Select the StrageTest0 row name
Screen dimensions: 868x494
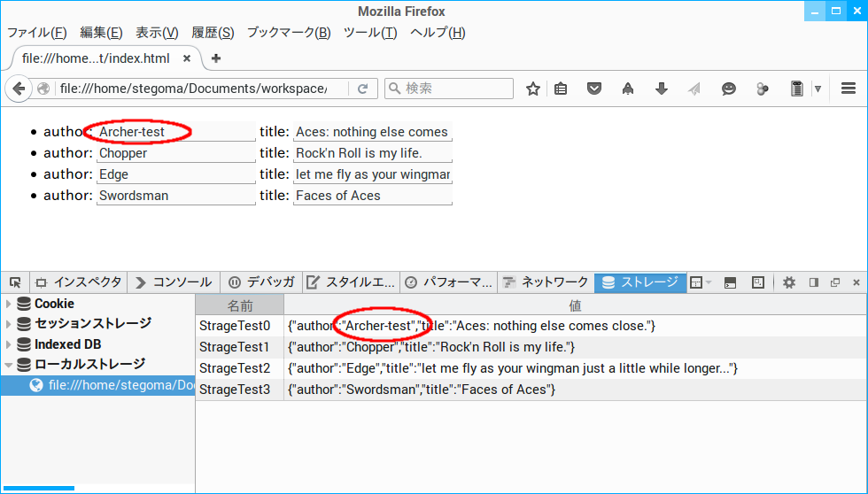pos(235,326)
